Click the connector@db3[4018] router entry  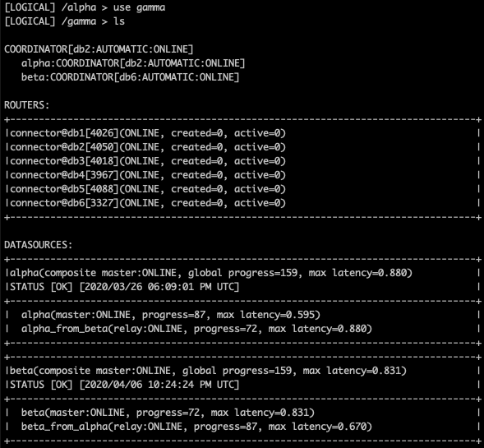148,161
